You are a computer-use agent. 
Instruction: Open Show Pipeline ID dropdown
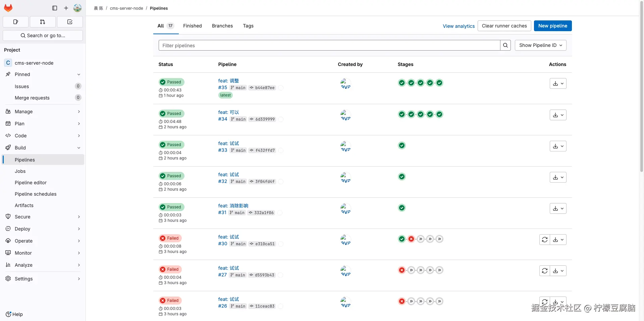click(540, 45)
